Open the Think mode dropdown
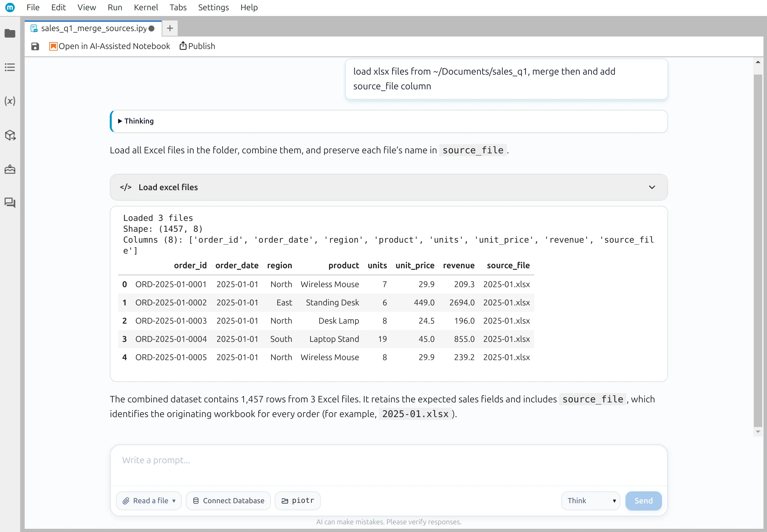Screen dimensions: 767x532 [x=591, y=501]
